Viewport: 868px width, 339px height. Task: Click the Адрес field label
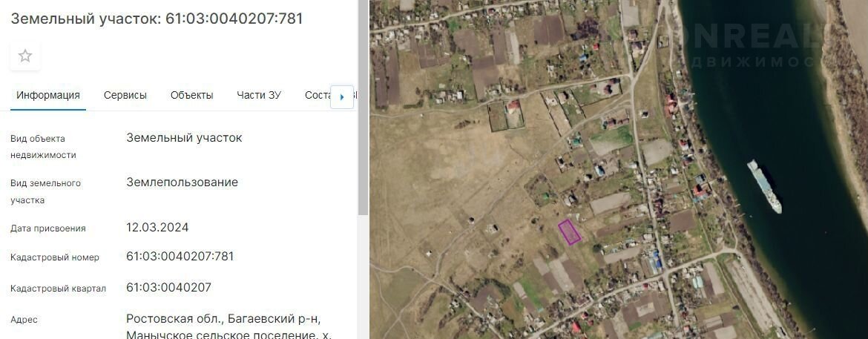coord(24,320)
